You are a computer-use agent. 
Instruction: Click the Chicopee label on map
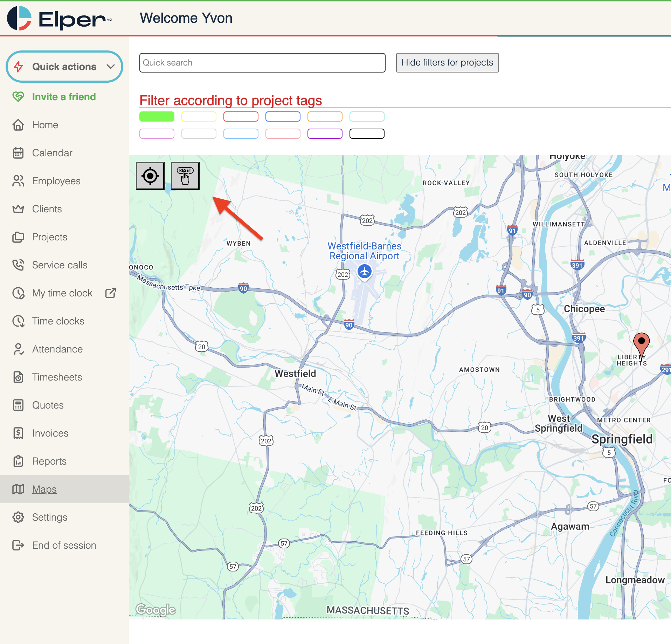click(584, 309)
